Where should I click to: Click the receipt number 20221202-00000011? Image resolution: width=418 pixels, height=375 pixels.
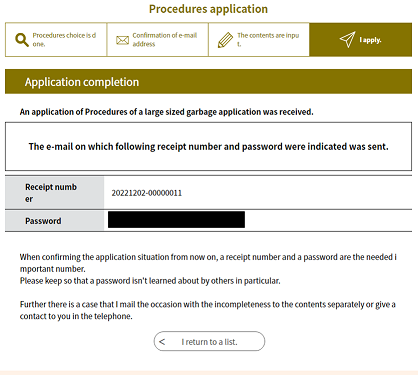tap(147, 193)
